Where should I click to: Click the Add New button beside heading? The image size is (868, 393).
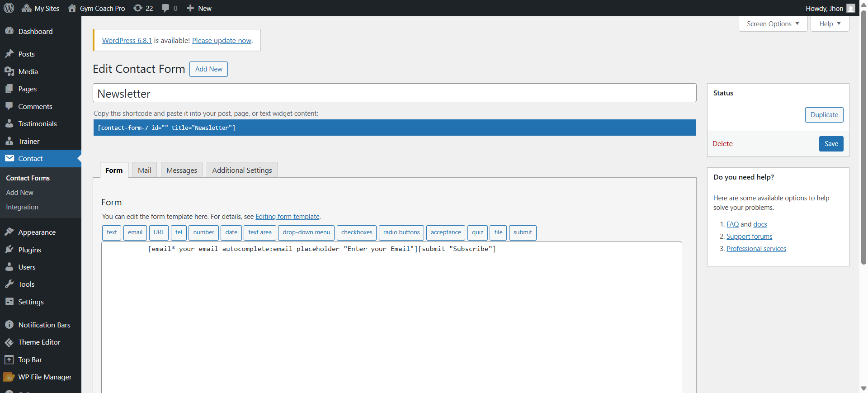208,69
